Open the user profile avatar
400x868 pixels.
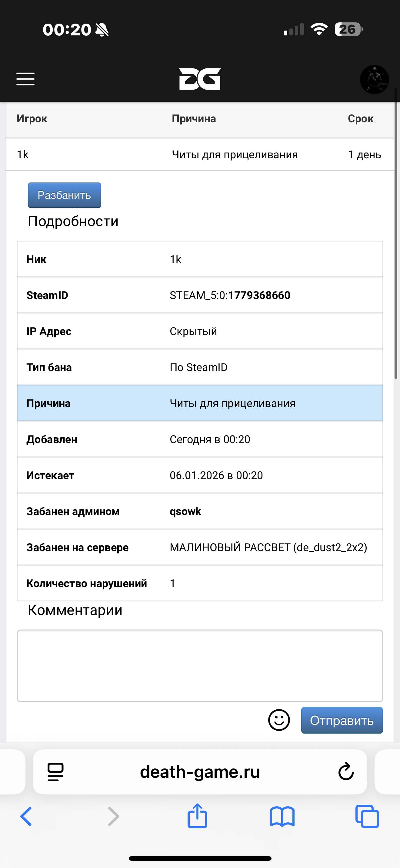(374, 80)
